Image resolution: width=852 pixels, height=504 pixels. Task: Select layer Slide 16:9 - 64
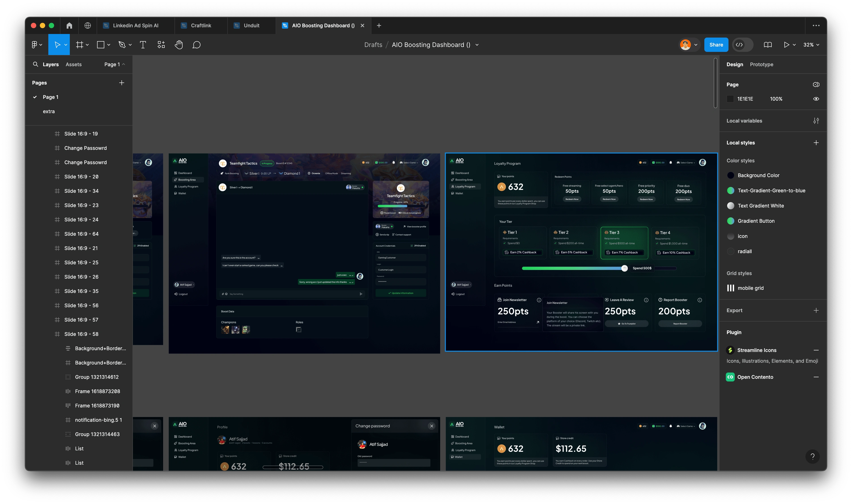tap(81, 234)
